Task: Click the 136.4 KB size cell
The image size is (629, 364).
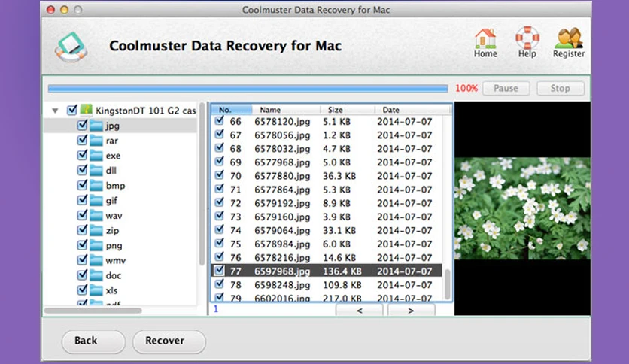Action: [342, 271]
